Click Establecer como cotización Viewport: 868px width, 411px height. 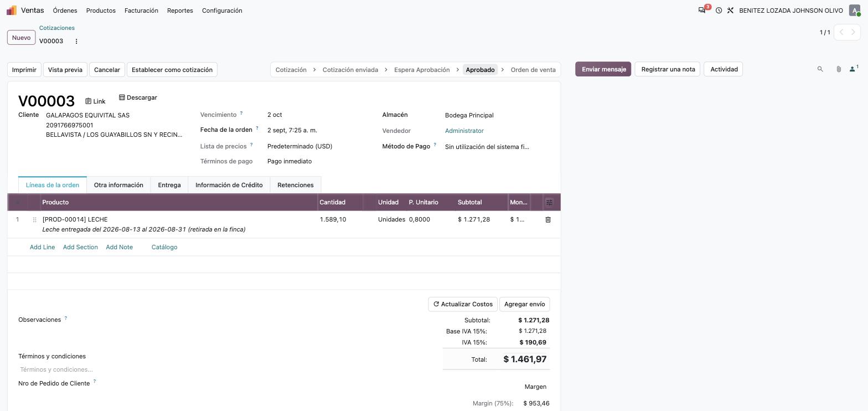click(172, 70)
